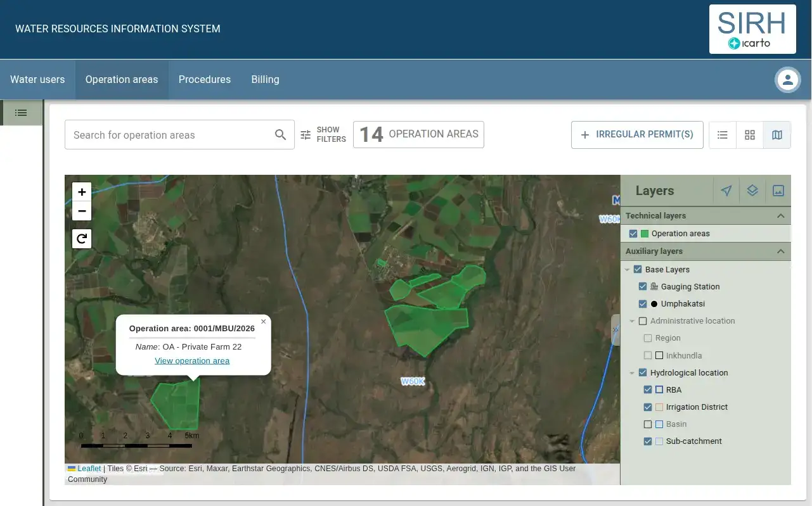Enable Administrative location checkbox
This screenshot has height=506, width=812.
[643, 321]
